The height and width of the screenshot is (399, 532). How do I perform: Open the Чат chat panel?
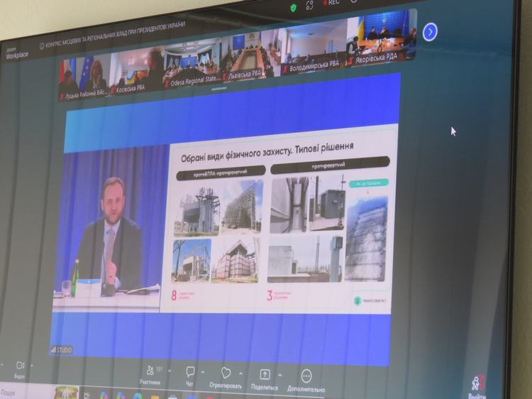point(190,372)
